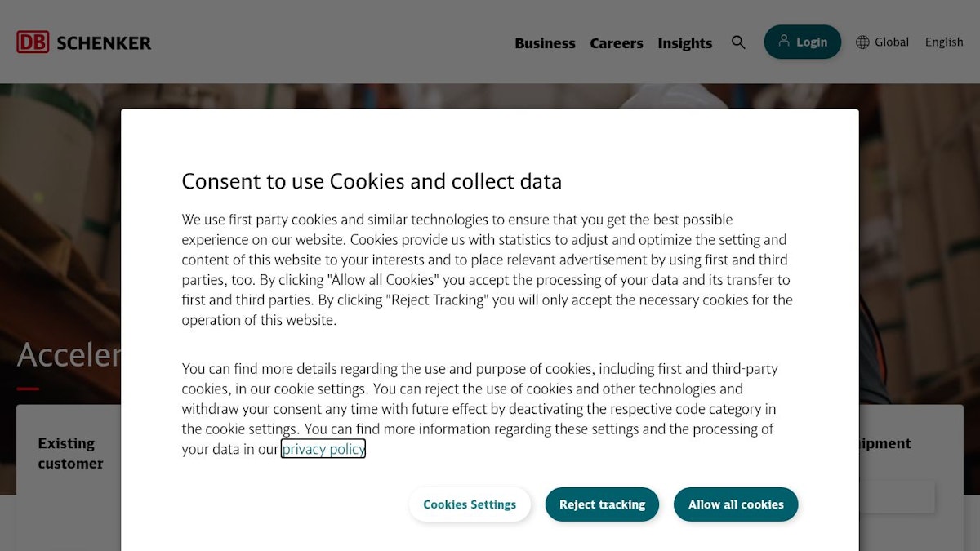Open the English language selector

[944, 42]
